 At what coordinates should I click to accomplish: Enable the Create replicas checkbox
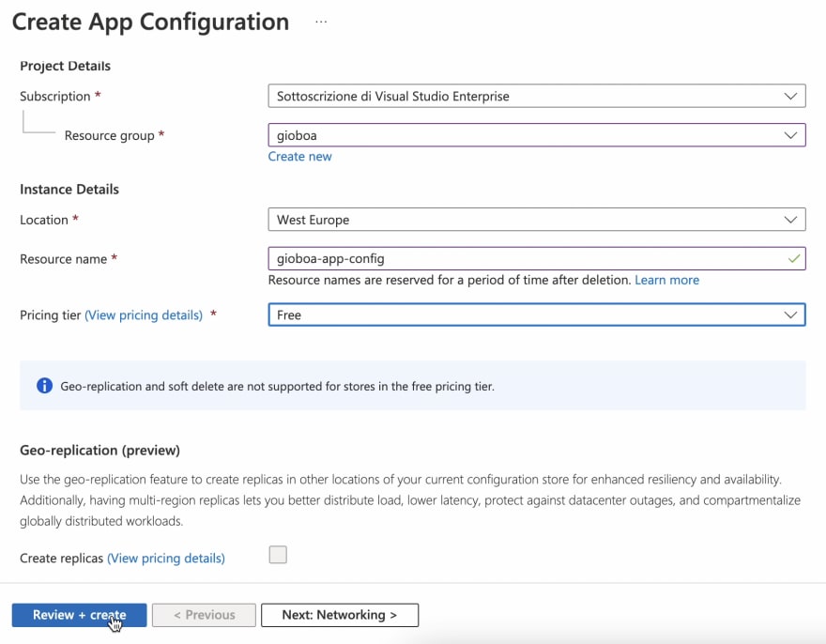[x=278, y=555]
